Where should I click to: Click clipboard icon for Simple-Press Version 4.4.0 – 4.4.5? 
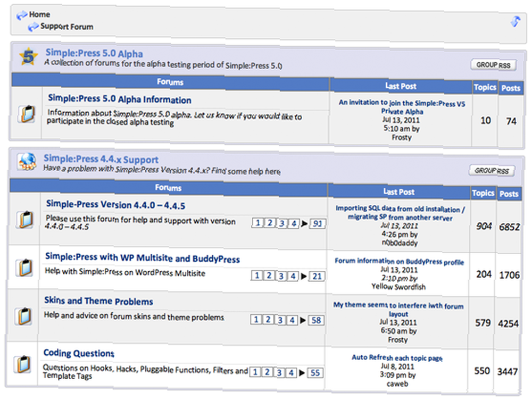coord(26,219)
